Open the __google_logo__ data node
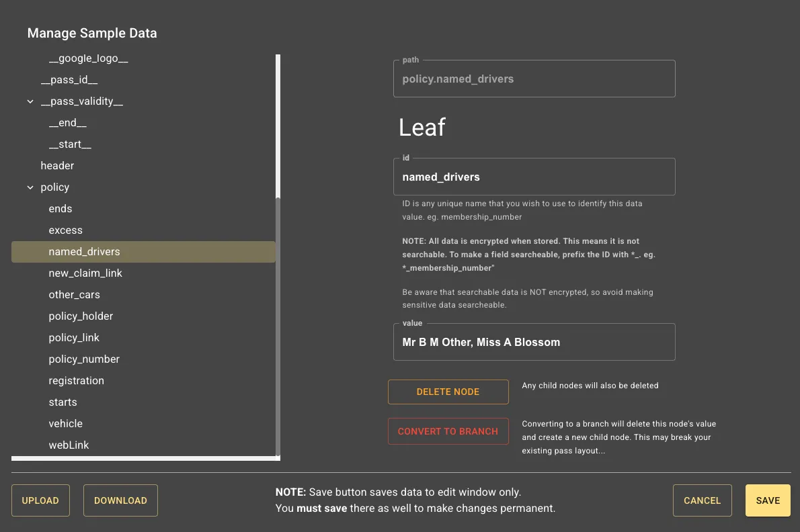This screenshot has width=800, height=532. [88, 58]
